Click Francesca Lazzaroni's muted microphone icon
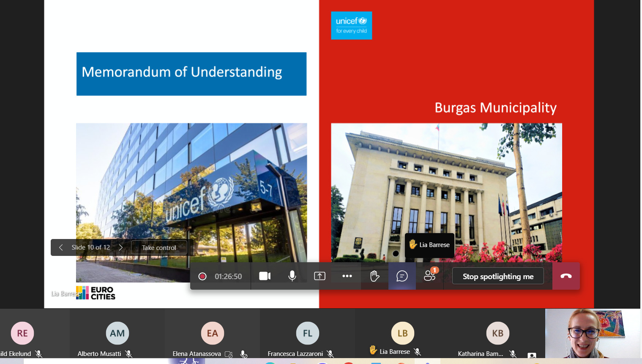 [x=331, y=354]
